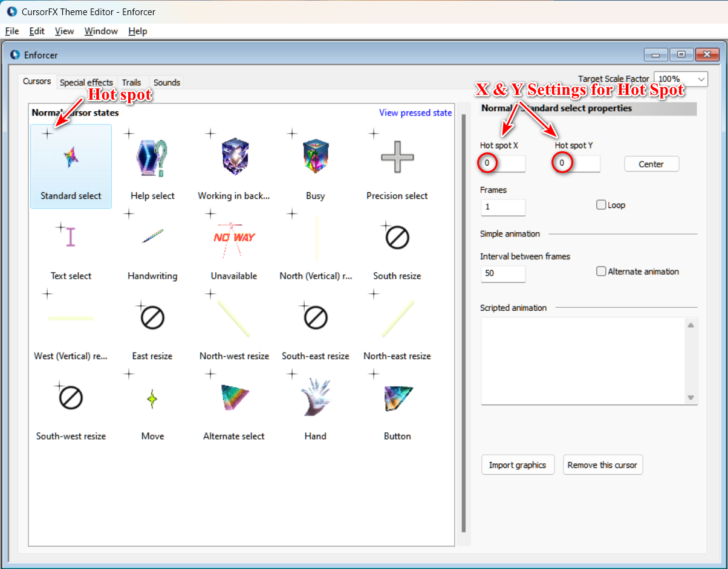Select the North (Vertical) resize cursor
Viewport: 728px width, 569px height.
coord(316,247)
